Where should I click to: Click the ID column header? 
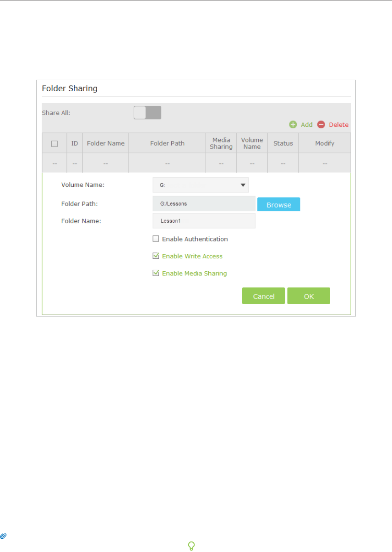[x=75, y=143]
